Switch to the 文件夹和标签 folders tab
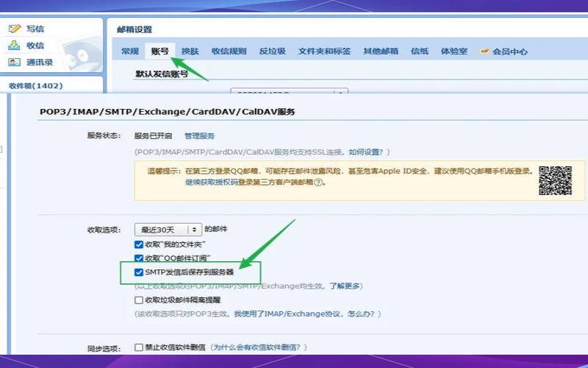The width and height of the screenshot is (588, 368). tap(324, 51)
